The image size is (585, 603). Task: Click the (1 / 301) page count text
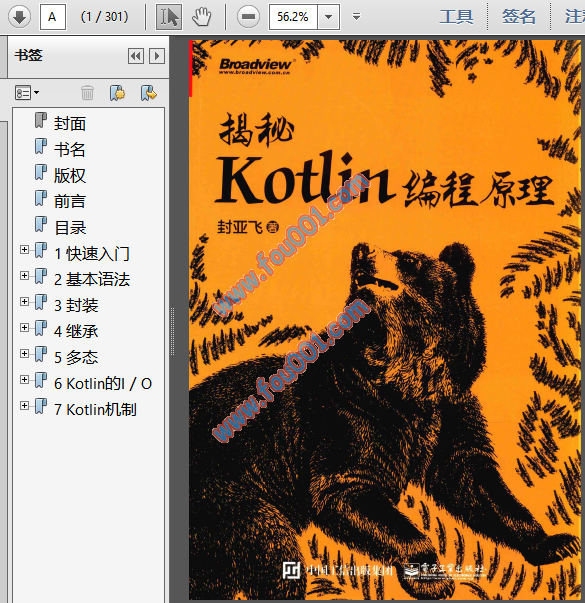tap(104, 17)
